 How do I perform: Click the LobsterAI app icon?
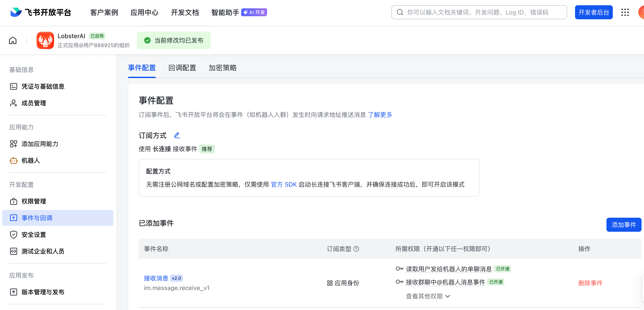[45, 40]
